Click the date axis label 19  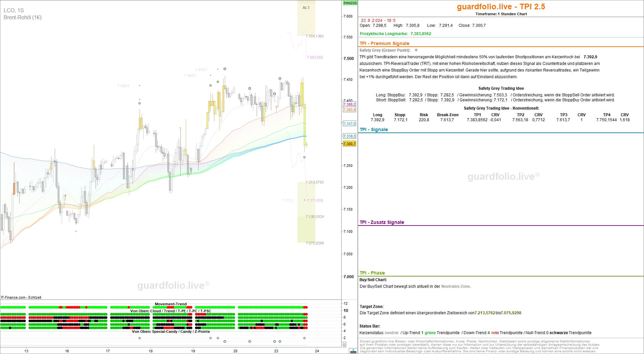coord(193,351)
